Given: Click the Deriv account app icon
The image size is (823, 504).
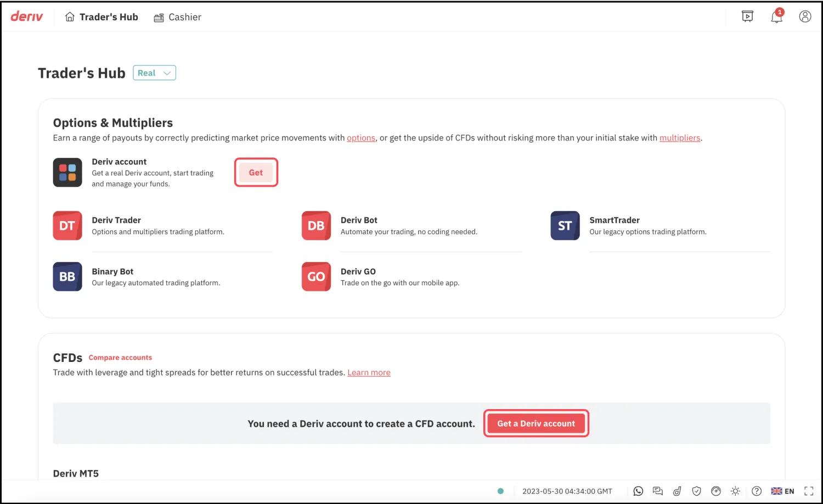Looking at the screenshot, I should (67, 172).
